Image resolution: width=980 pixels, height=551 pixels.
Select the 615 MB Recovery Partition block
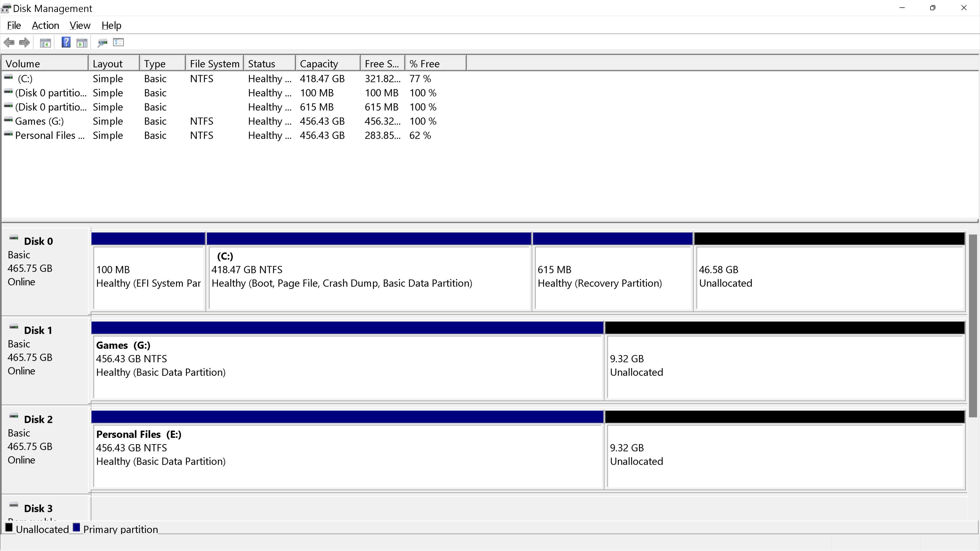[613, 272]
